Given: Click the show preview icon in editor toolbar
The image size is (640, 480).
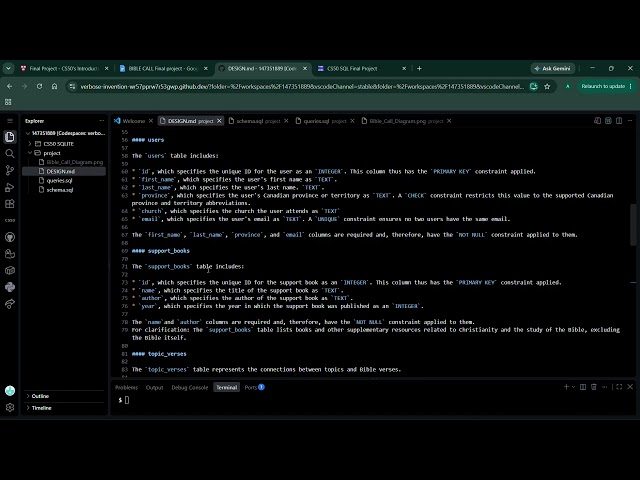Looking at the screenshot, I should pos(608,121).
